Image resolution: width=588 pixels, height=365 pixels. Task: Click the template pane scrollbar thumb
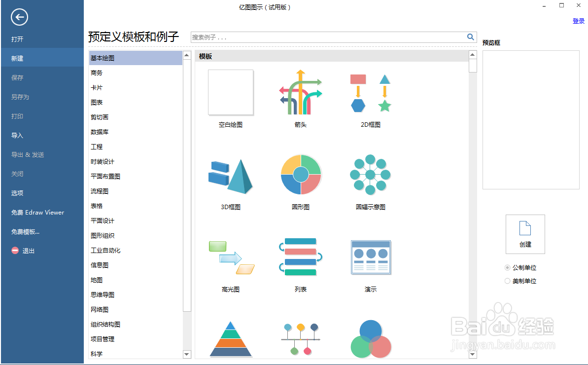[473, 66]
